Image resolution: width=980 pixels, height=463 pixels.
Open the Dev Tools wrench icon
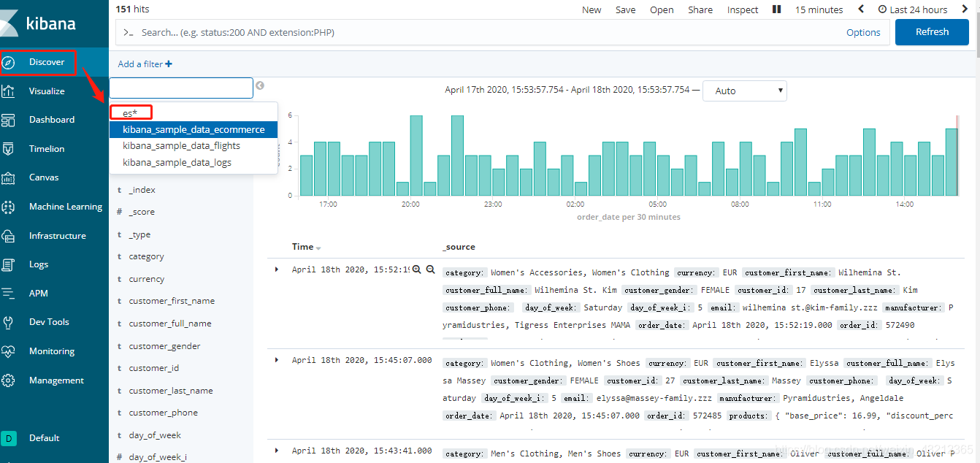coord(9,322)
